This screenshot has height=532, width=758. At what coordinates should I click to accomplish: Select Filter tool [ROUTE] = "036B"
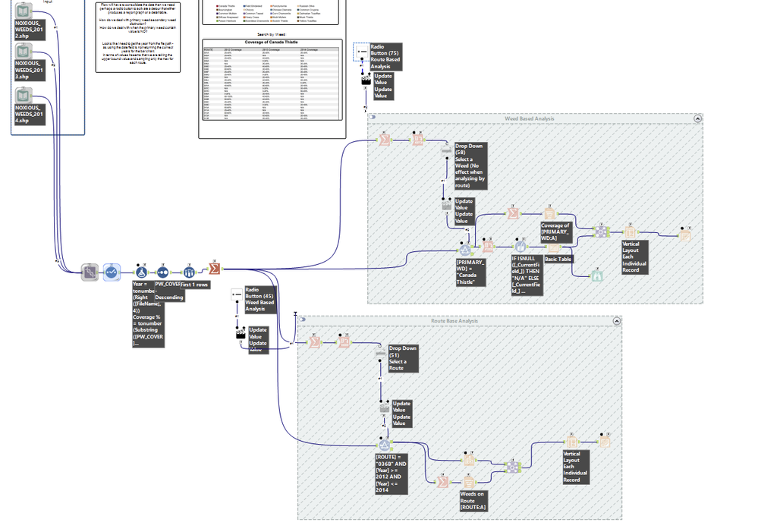[385, 445]
